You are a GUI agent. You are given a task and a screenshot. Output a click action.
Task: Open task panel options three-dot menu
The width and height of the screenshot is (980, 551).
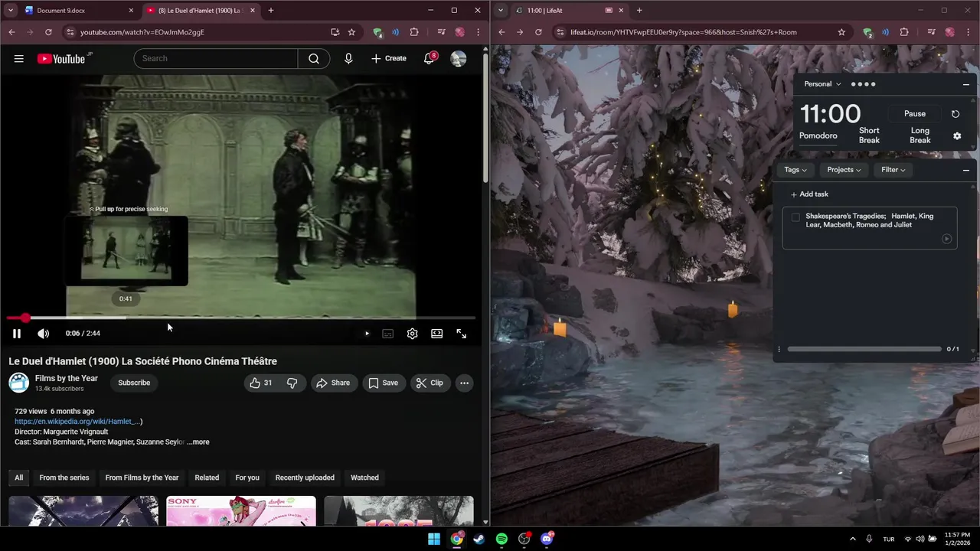click(x=779, y=349)
